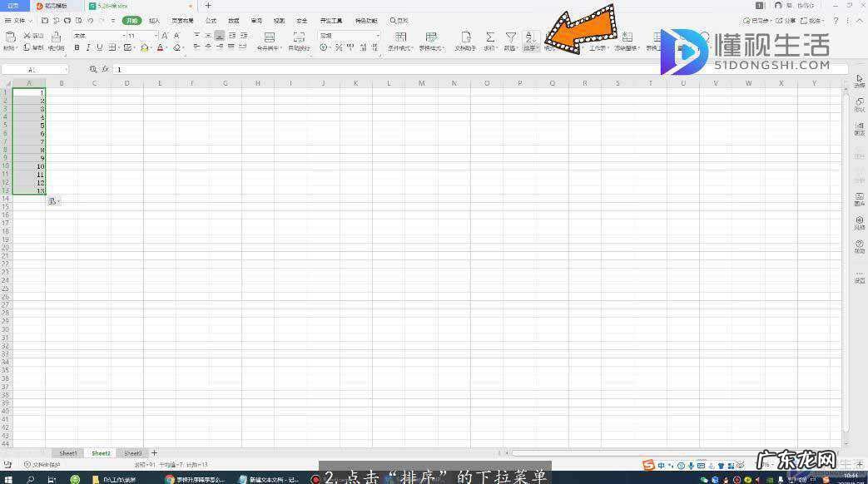Expand the number format combo box
Viewport: 868px width, 484px height.
click(x=377, y=36)
